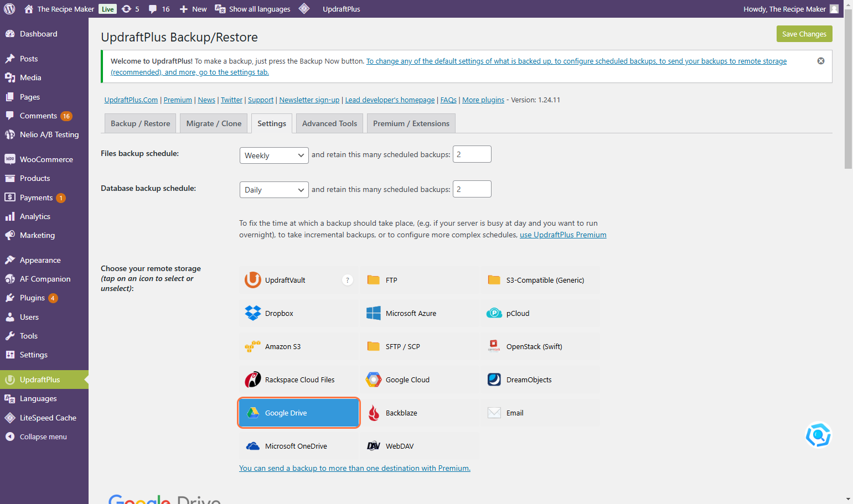Image resolution: width=853 pixels, height=504 pixels.
Task: Open the Lead developer's homepage link
Action: pyautogui.click(x=390, y=100)
